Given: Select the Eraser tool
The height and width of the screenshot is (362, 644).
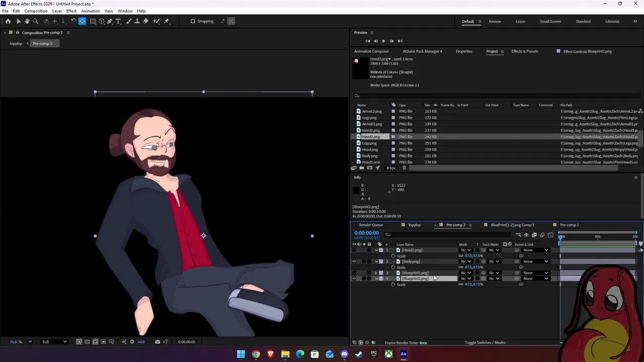Looking at the screenshot, I should pyautogui.click(x=146, y=21).
